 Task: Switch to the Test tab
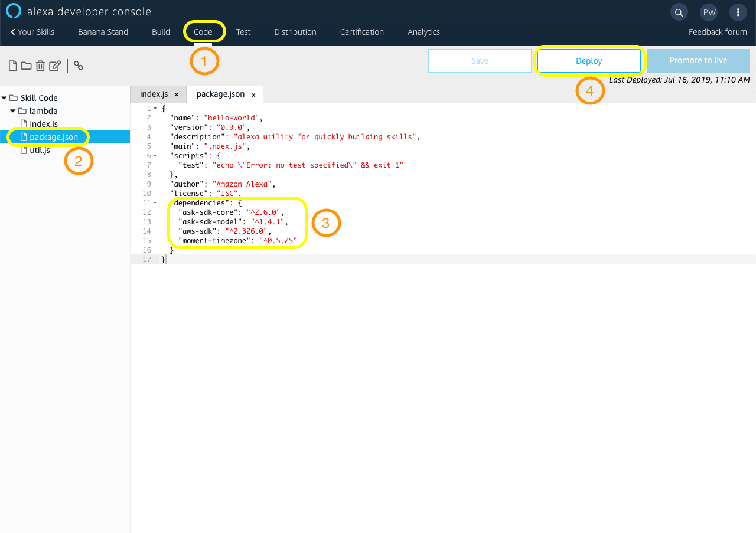(243, 32)
